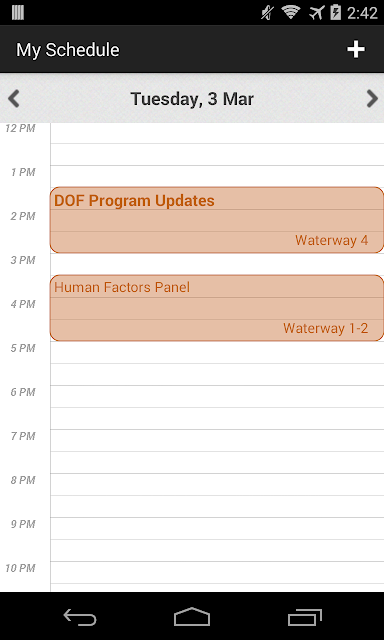This screenshot has height=640, width=384.
Task: Tap the plus icon to add event
Action: [x=356, y=49]
